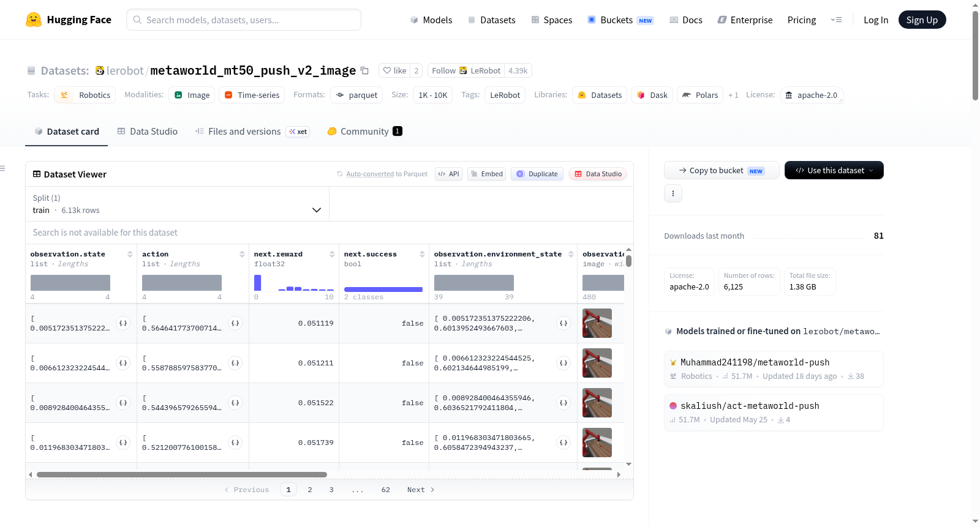Open Spaces in the top navigation
Image resolution: width=980 pixels, height=527 pixels.
pos(551,20)
